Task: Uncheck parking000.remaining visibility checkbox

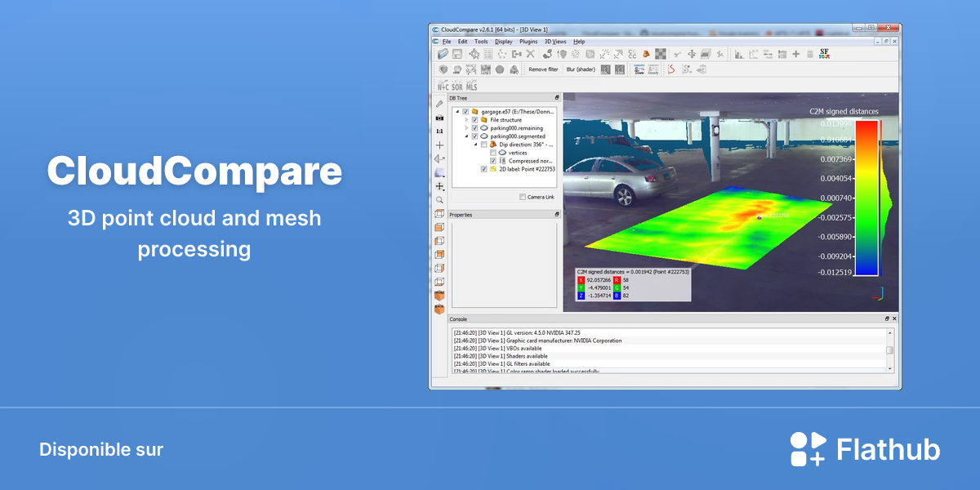Action: (x=474, y=128)
